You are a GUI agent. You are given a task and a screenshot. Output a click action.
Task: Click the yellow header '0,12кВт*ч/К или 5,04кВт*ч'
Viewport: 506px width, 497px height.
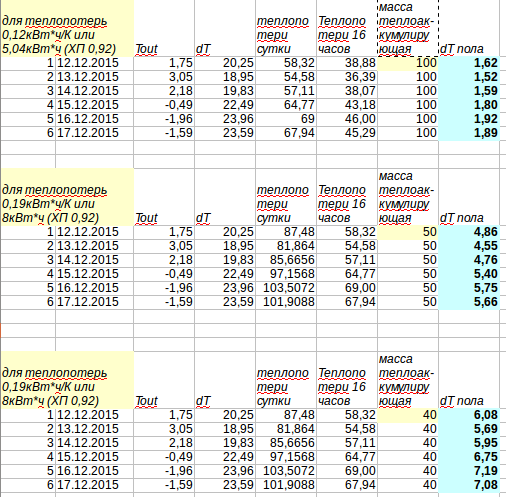tap(67, 28)
